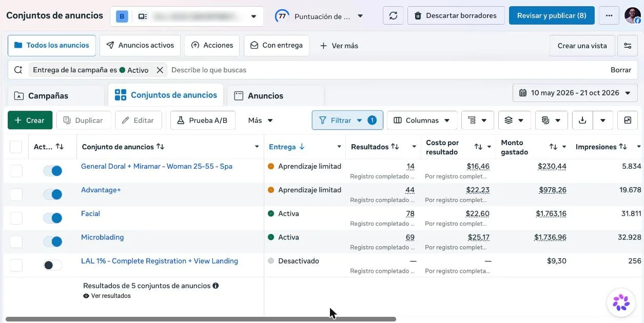The image size is (644, 323).
Task: Toggle off the Microblading ad set
Action: coord(52,241)
